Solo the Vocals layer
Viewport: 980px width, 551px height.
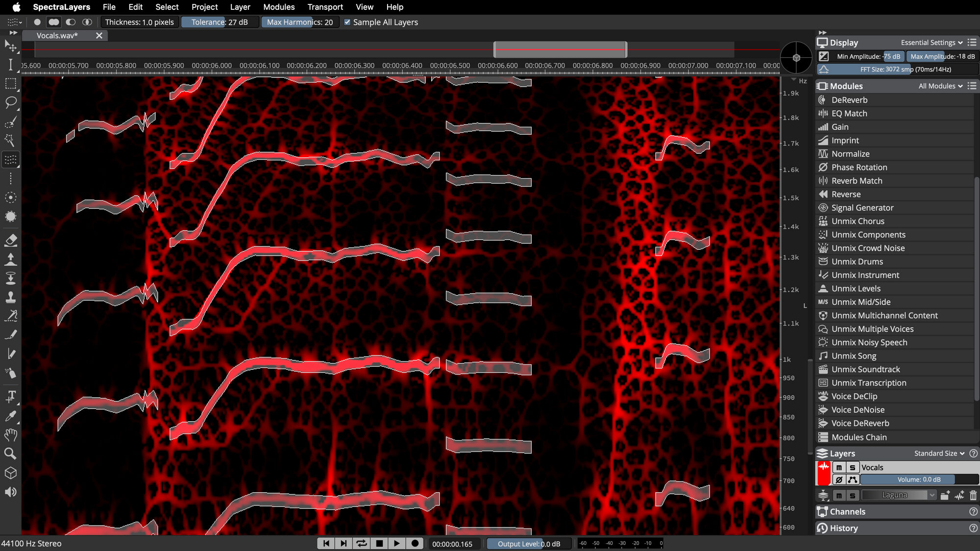[x=853, y=467]
